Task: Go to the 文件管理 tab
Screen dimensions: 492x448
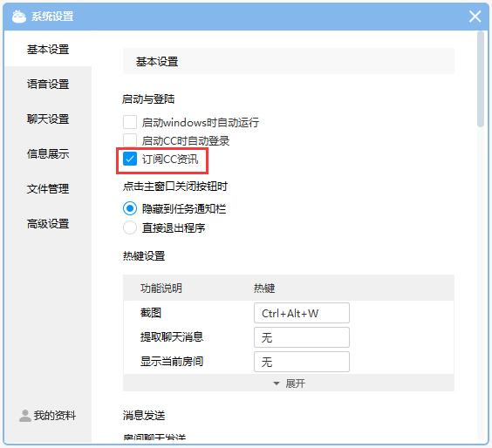Action: [x=48, y=189]
